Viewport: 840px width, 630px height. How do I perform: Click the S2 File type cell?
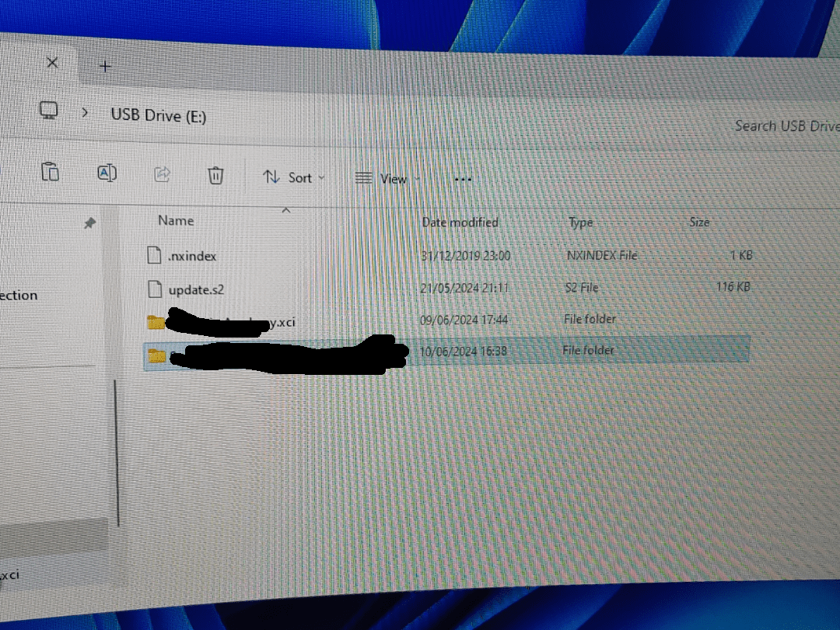pyautogui.click(x=581, y=288)
